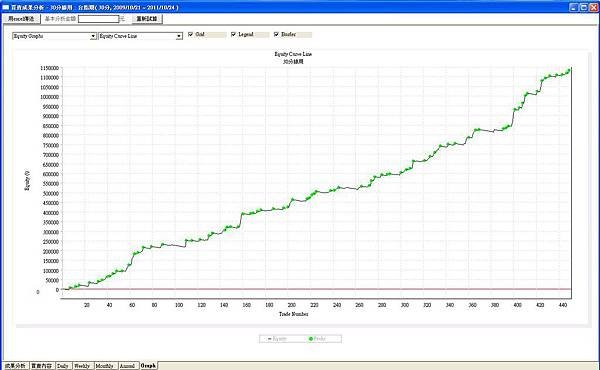Click the Excel export button
Image resolution: width=600 pixels, height=370 pixels.
(21, 19)
